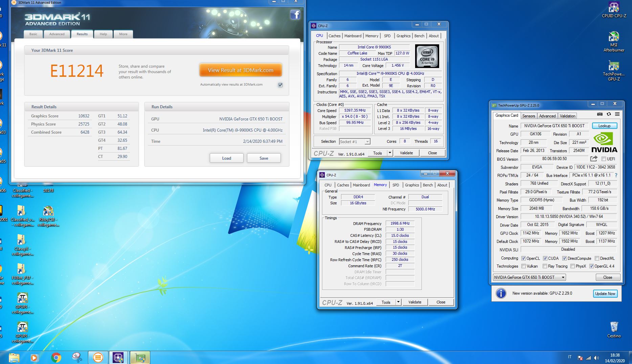This screenshot has width=632, height=364.
Task: Open the Cestino recycle bin icon
Action: point(614,329)
